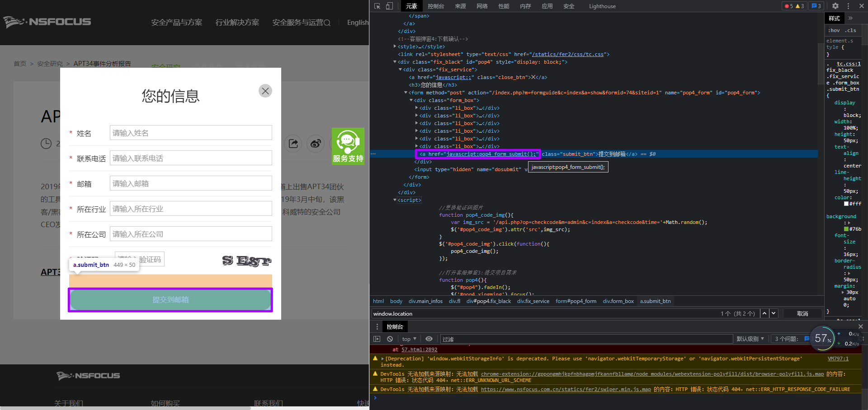Collapse the script element node
Image resolution: width=868 pixels, height=410 pixels.
tap(395, 200)
